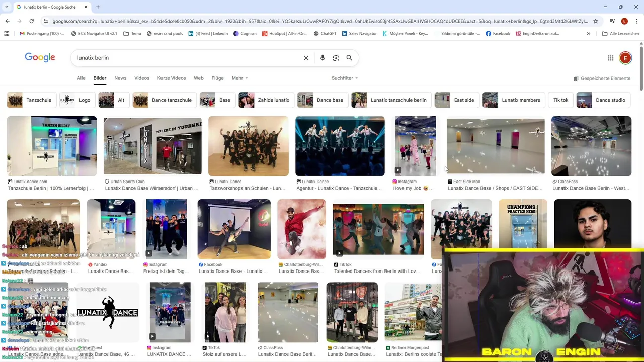The width and height of the screenshot is (644, 362).
Task: Open the apps shortcut in the bookmarks bar
Action: pos(7,34)
